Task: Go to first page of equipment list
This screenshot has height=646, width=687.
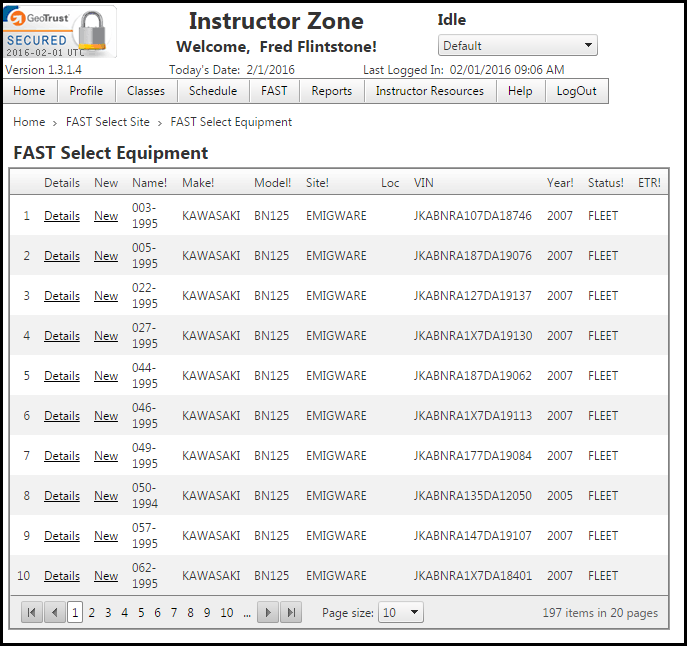Action: point(32,612)
